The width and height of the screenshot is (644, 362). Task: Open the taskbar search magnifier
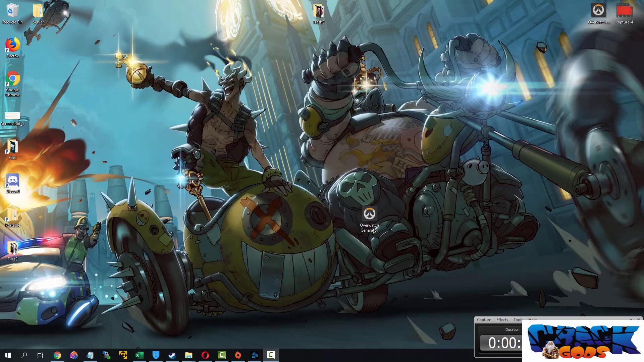24,355
